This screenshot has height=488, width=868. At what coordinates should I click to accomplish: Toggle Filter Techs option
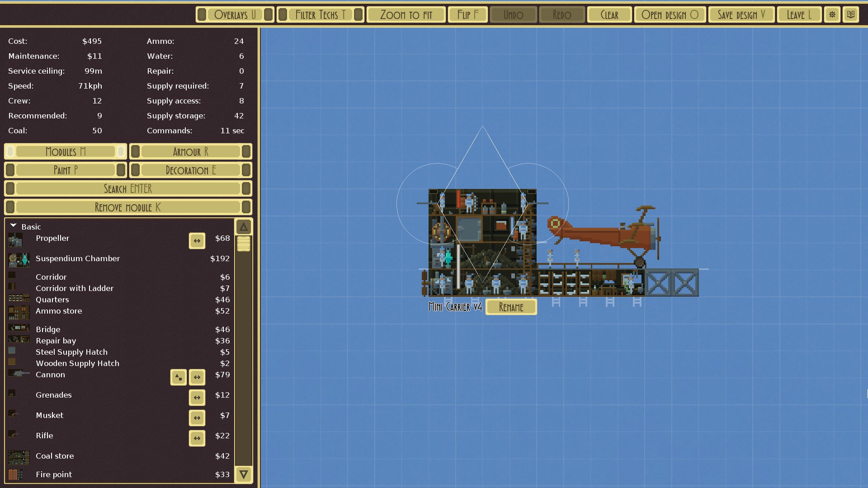click(x=320, y=14)
